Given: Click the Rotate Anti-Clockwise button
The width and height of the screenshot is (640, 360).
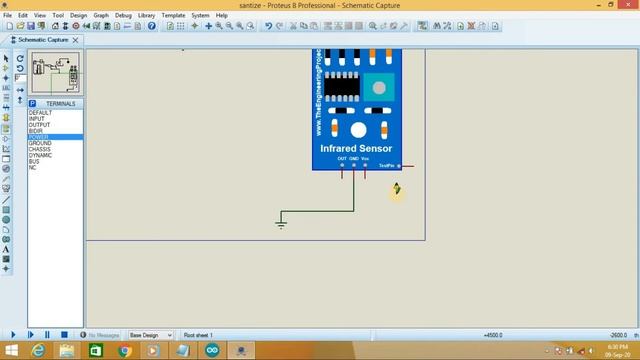Looking at the screenshot, I should [x=20, y=68].
